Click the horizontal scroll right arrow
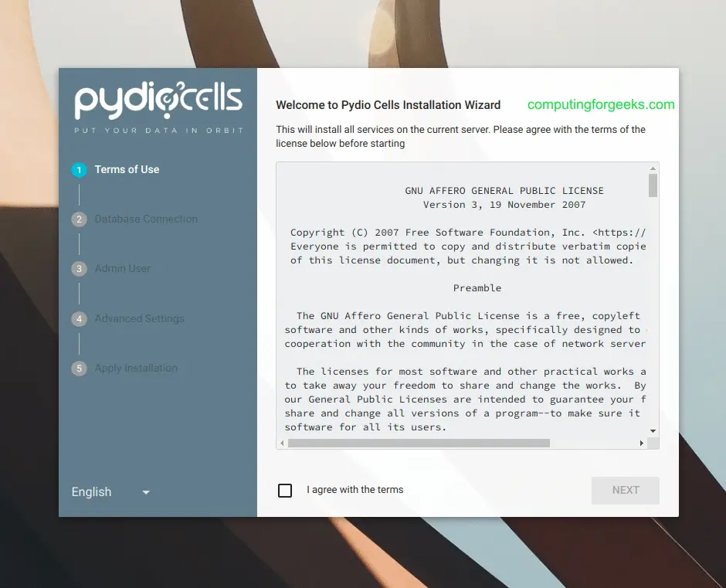Screen dimensions: 726x588 tap(641, 443)
